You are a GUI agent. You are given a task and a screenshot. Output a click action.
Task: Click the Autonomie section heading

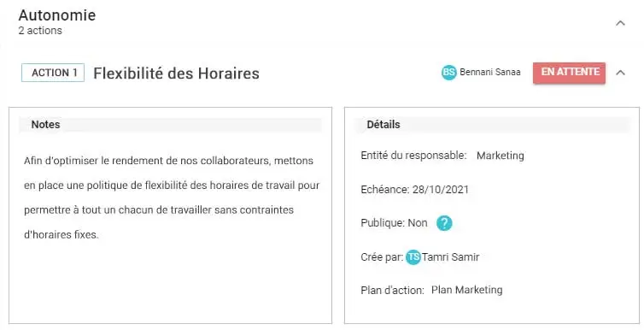pos(57,15)
